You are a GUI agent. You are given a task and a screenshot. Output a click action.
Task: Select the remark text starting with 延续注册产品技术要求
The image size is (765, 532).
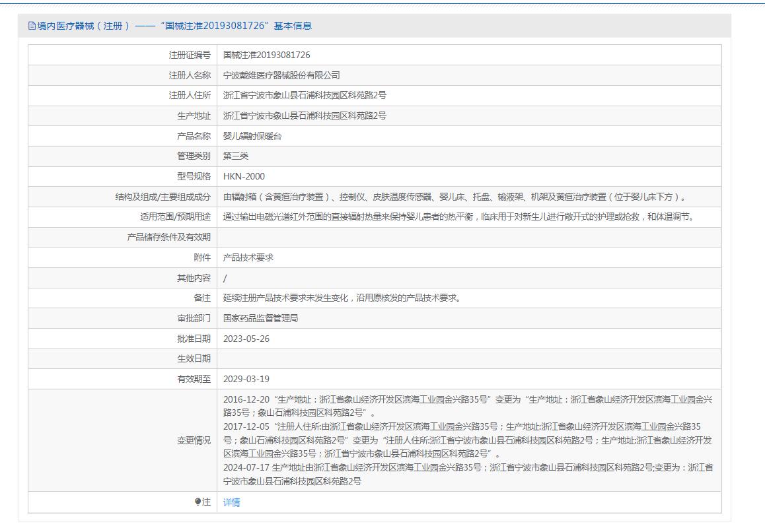point(342,298)
